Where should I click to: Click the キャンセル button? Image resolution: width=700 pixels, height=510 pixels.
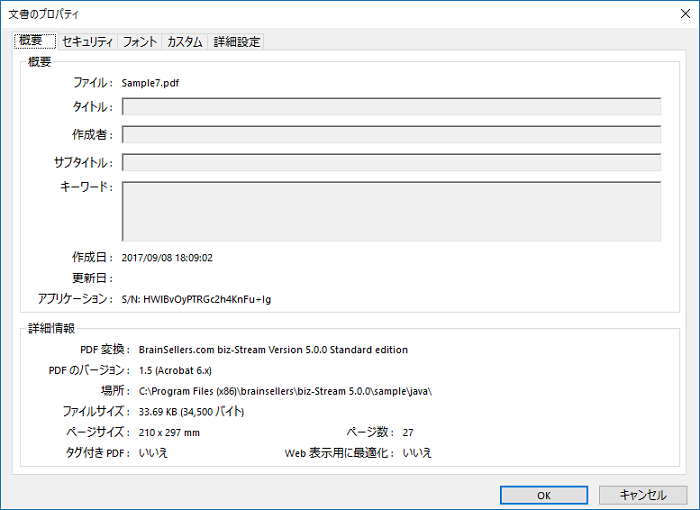(643, 495)
